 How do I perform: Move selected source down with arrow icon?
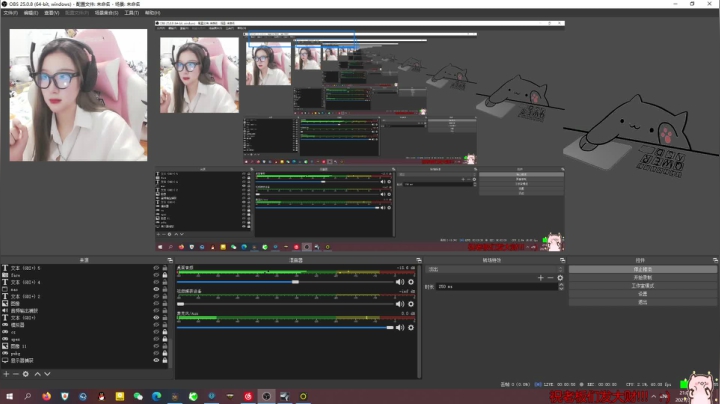click(47, 374)
